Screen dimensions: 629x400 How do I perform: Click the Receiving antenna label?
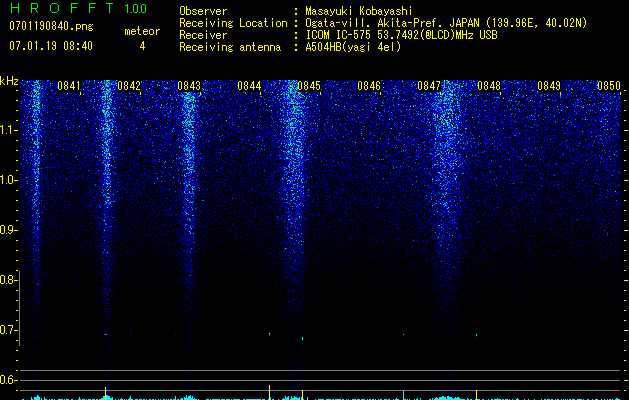tap(230, 47)
